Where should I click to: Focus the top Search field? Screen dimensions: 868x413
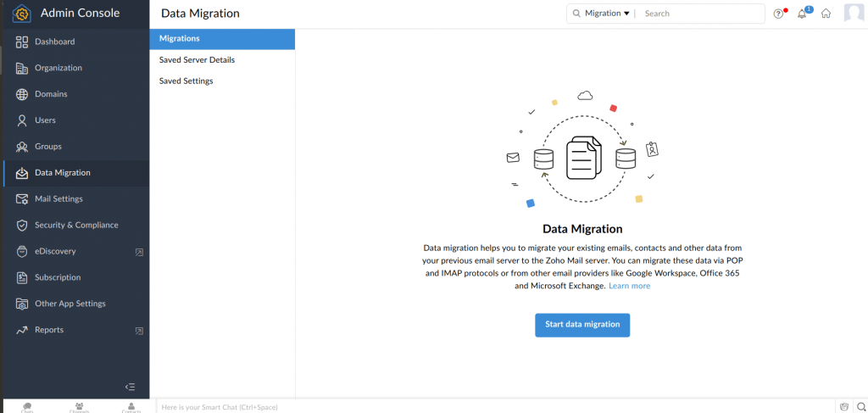coord(699,14)
